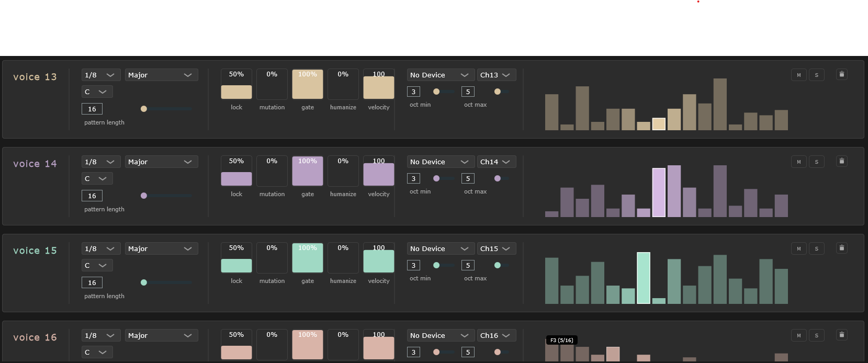Adjust voice 13 gate 100% control
The image size is (868, 363).
308,84
